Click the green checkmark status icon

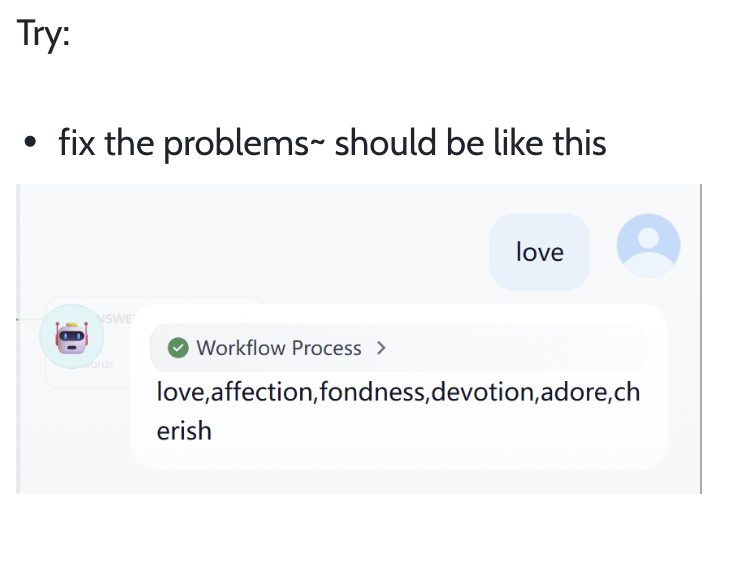tap(178, 348)
